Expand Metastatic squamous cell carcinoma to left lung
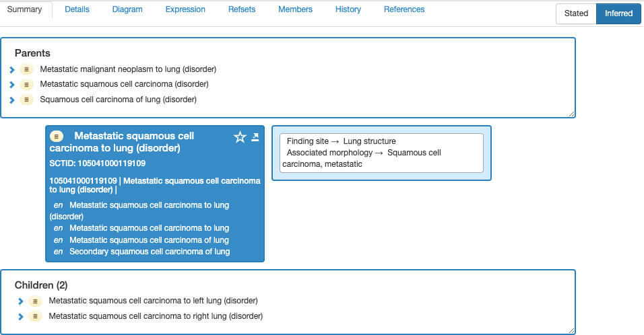The height and width of the screenshot is (335, 644). click(21, 301)
